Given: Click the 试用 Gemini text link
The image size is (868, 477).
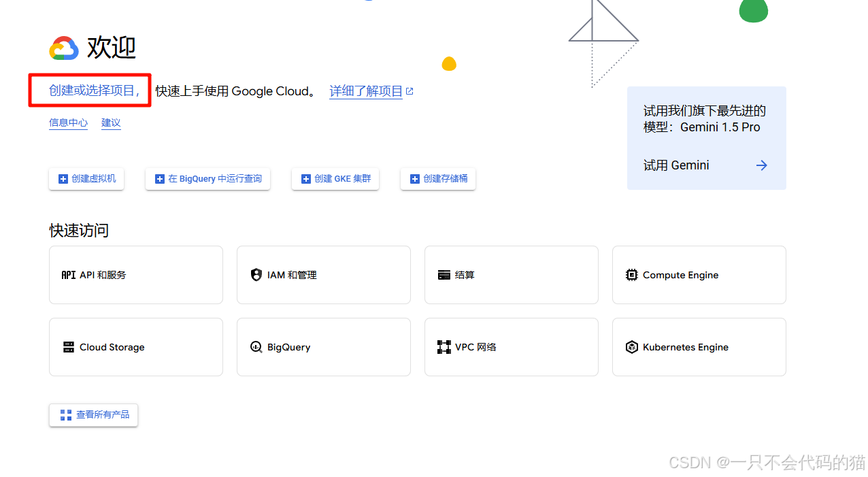Looking at the screenshot, I should [676, 165].
